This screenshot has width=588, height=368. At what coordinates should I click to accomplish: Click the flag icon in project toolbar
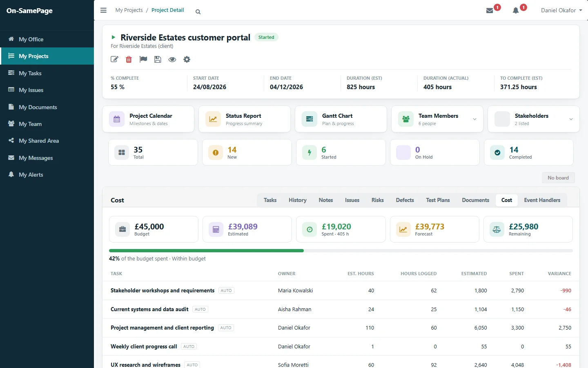click(x=143, y=59)
